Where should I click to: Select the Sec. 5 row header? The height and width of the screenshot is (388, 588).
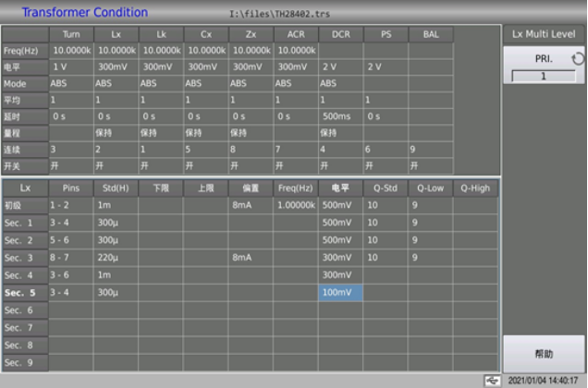click(x=24, y=292)
